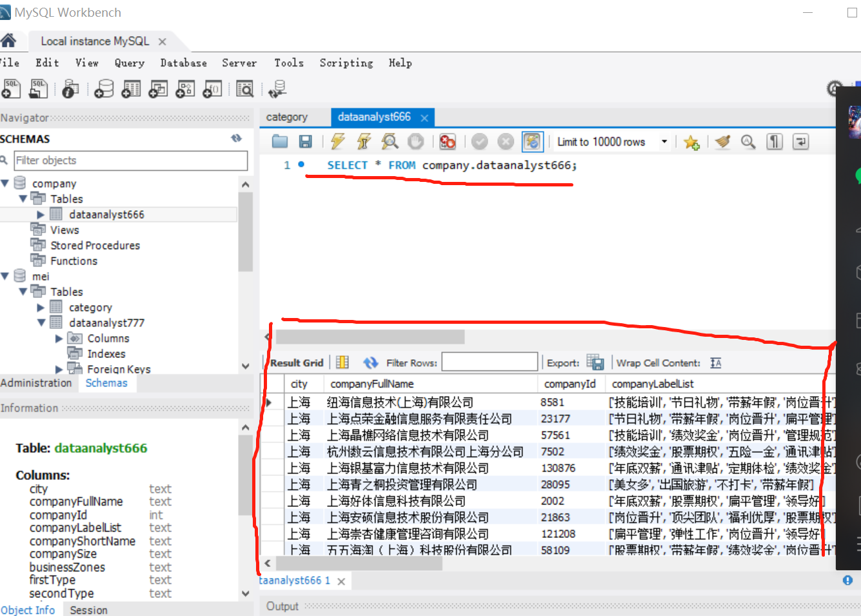This screenshot has height=616, width=861.
Task: Click the Create New Schema icon
Action: coord(103,88)
